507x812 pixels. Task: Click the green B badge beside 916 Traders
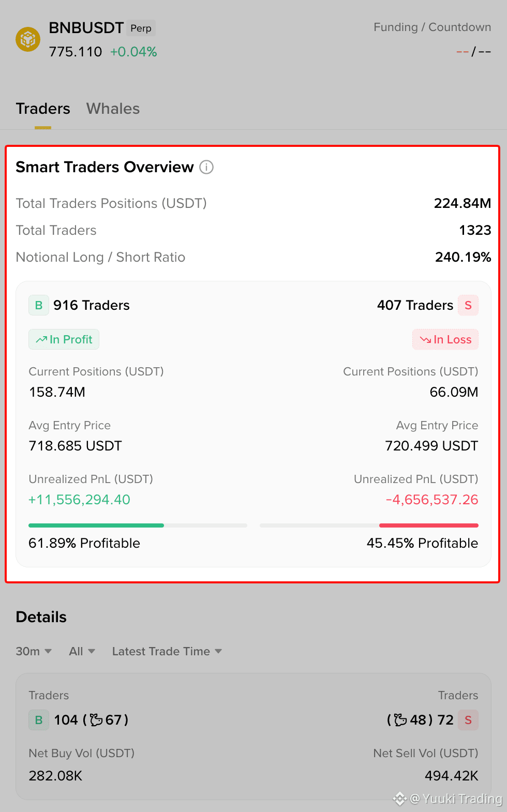(x=39, y=305)
